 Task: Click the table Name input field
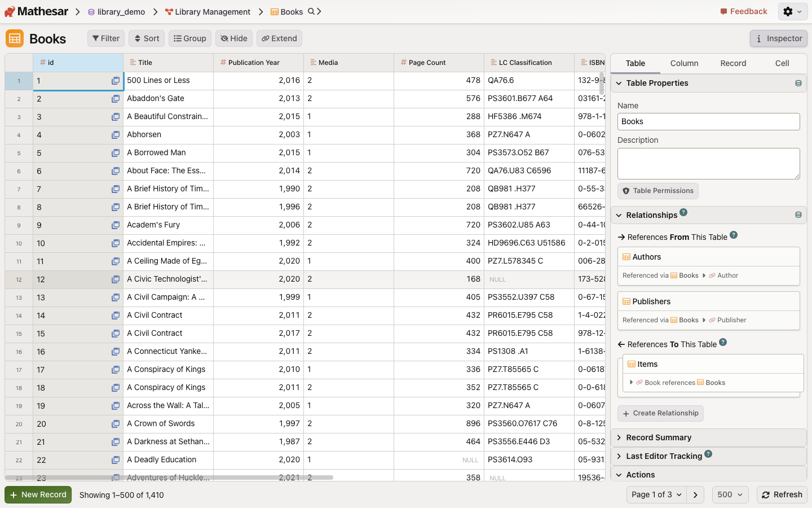pos(708,121)
